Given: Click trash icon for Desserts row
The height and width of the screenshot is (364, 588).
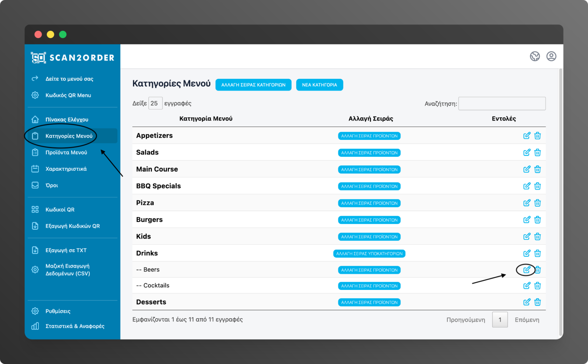Looking at the screenshot, I should pos(538,302).
